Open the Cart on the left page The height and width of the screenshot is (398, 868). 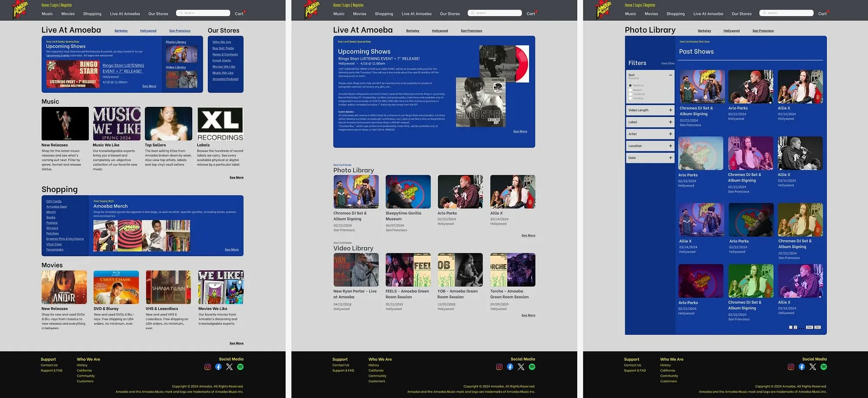pos(239,14)
